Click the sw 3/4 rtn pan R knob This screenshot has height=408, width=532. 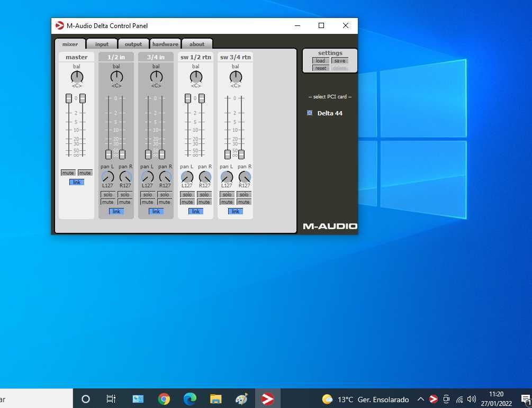coord(244,177)
